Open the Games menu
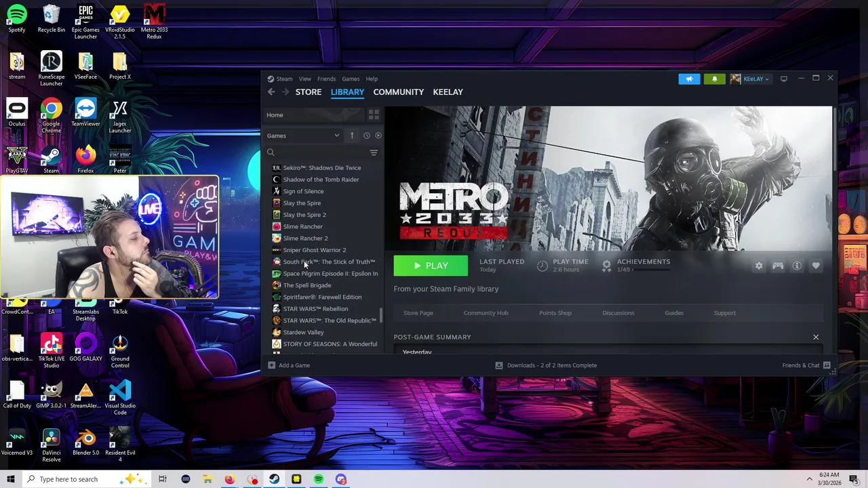 click(x=351, y=79)
